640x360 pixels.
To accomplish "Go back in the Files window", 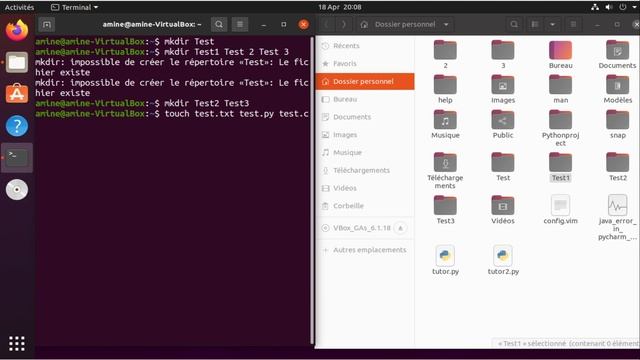I will (326, 24).
